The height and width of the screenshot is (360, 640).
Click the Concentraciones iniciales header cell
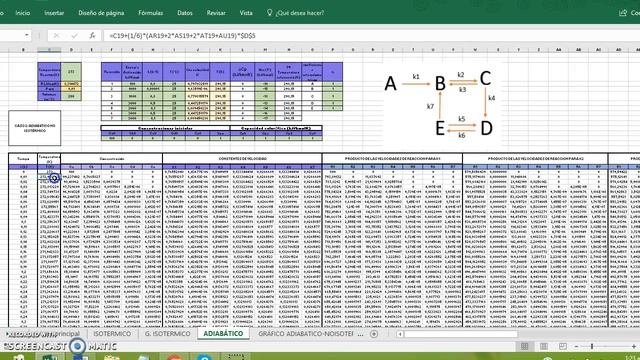(165, 128)
